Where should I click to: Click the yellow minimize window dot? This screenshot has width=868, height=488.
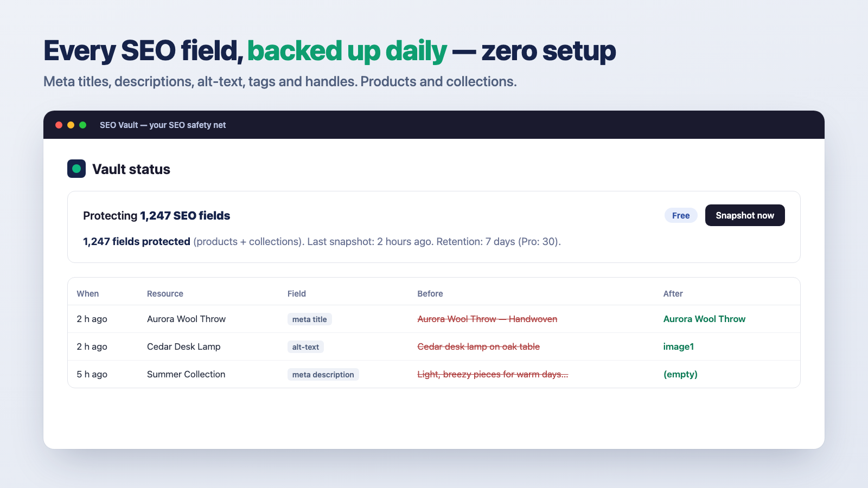(x=71, y=125)
